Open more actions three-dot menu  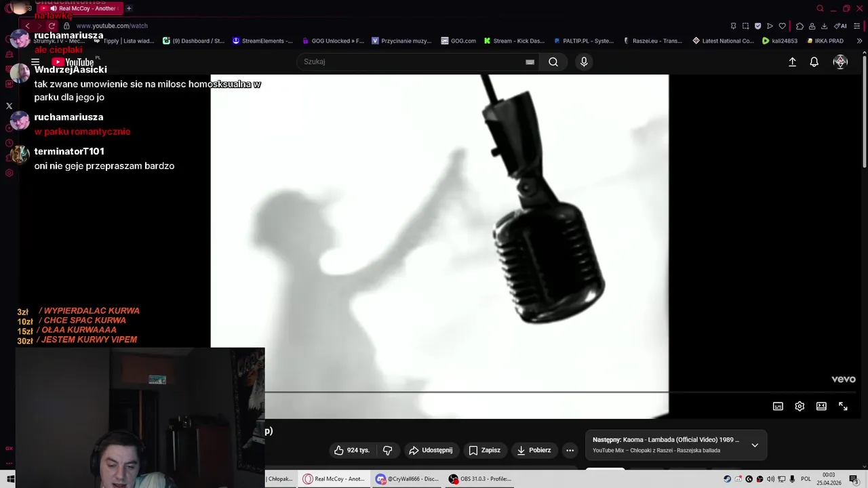pos(570,450)
